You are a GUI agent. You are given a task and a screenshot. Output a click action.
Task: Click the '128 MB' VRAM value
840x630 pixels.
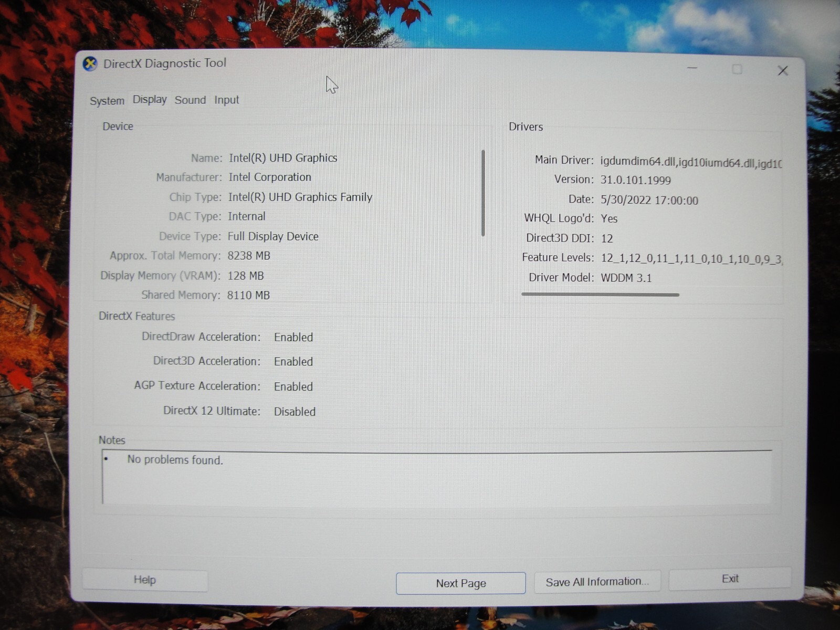(246, 276)
